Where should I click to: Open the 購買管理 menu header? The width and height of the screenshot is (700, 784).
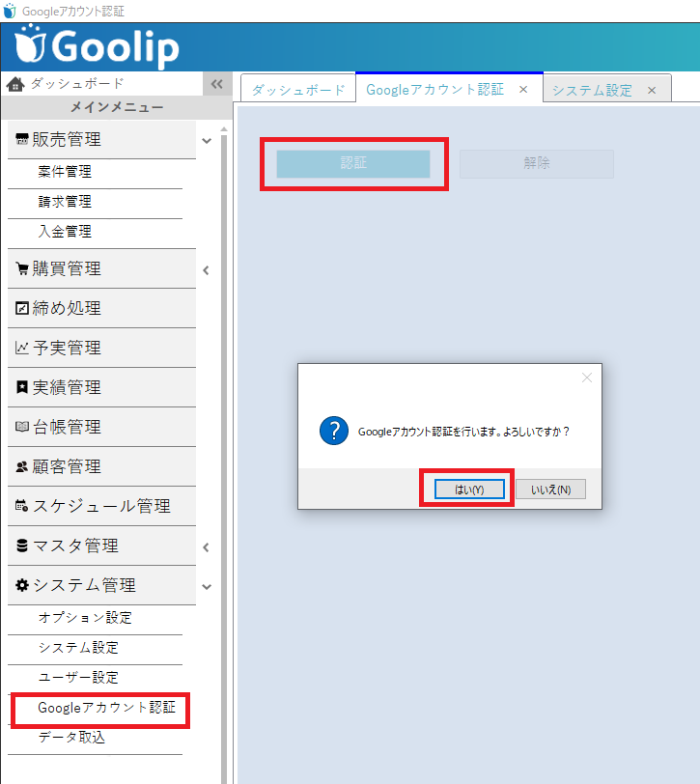[101, 268]
